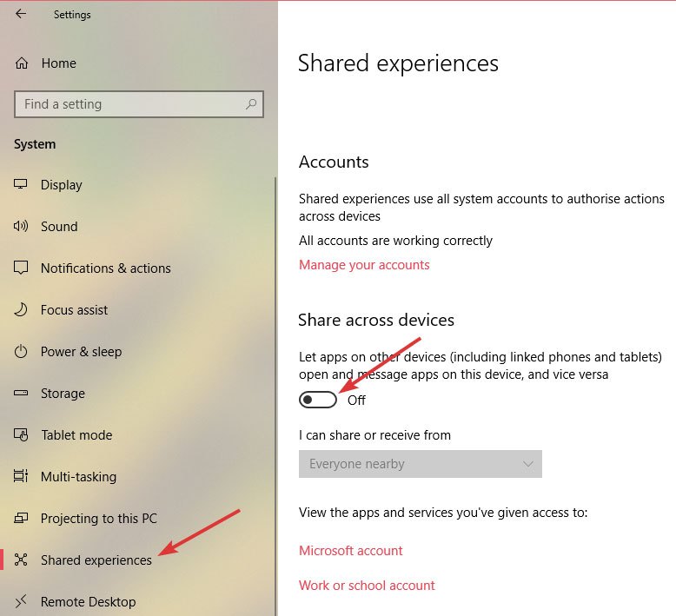Open the Everyone nearby dropdown

tap(420, 464)
